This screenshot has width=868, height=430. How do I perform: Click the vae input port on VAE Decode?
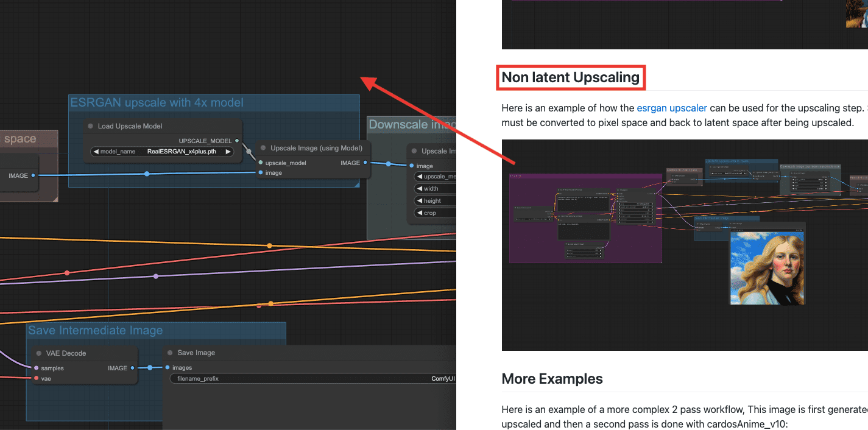pos(37,378)
